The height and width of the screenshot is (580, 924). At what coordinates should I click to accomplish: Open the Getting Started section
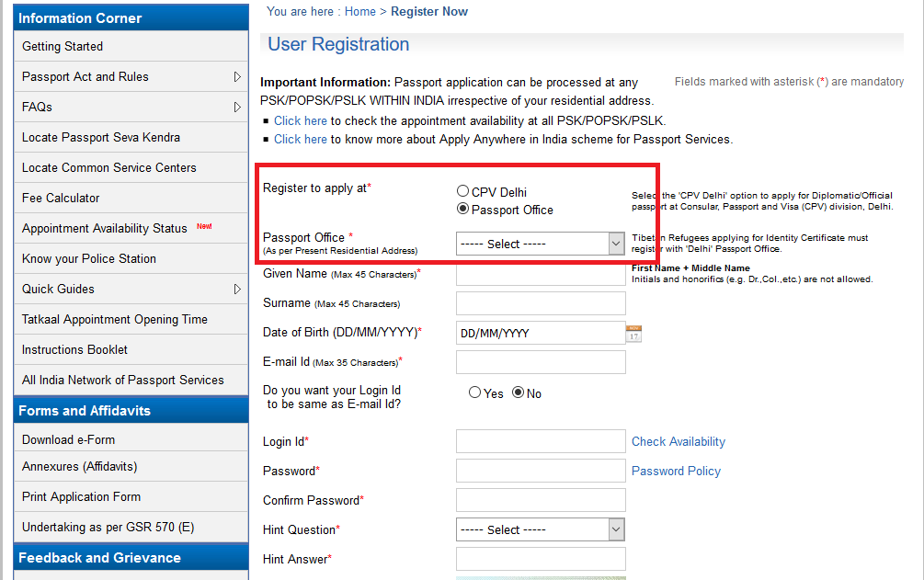tap(62, 46)
